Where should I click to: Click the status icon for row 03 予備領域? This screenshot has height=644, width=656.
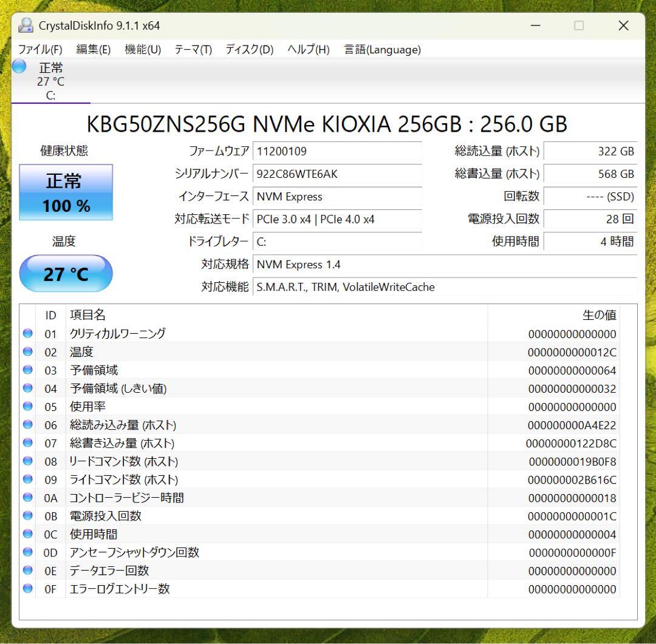click(27, 370)
